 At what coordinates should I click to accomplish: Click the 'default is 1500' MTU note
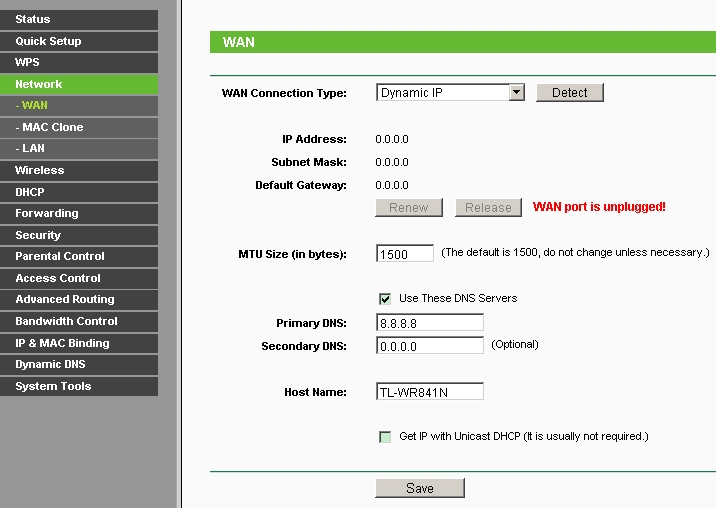coord(575,253)
